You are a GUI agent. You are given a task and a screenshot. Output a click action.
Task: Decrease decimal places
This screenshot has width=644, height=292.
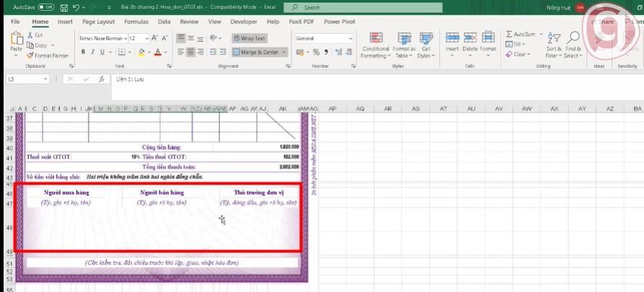[x=350, y=52]
